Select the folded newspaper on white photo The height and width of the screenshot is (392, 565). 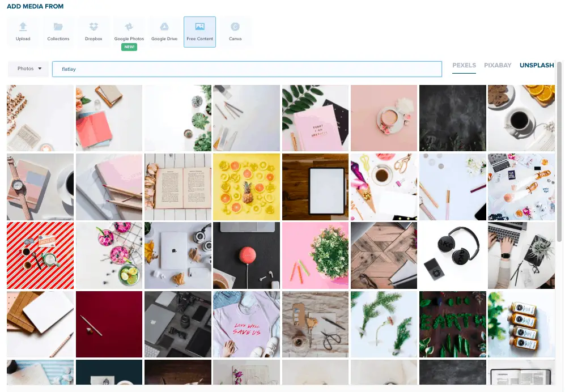[x=40, y=118]
